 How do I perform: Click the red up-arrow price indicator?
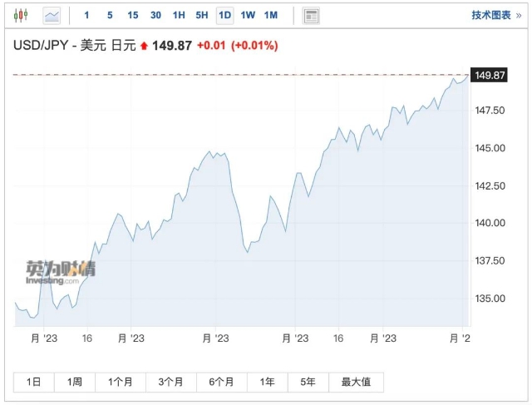144,46
